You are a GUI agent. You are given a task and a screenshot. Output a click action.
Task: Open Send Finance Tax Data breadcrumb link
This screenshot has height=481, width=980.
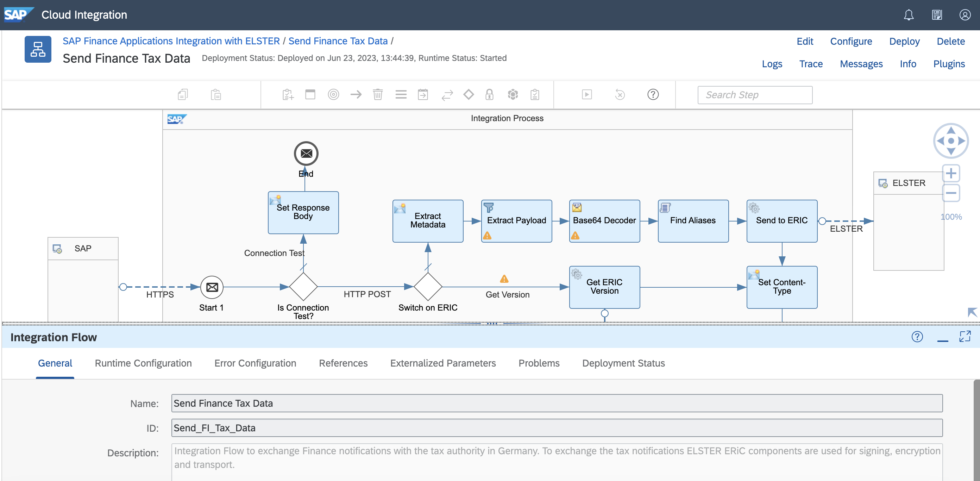pos(338,41)
